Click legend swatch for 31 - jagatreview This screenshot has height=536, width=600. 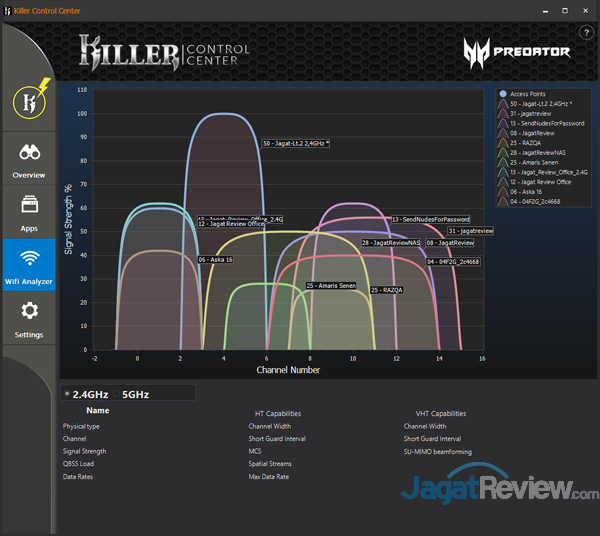503,114
